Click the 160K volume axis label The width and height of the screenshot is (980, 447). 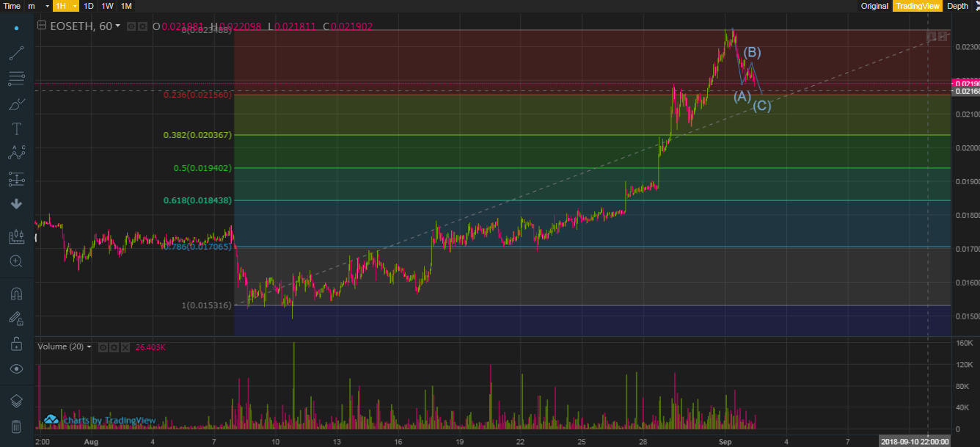click(x=964, y=343)
